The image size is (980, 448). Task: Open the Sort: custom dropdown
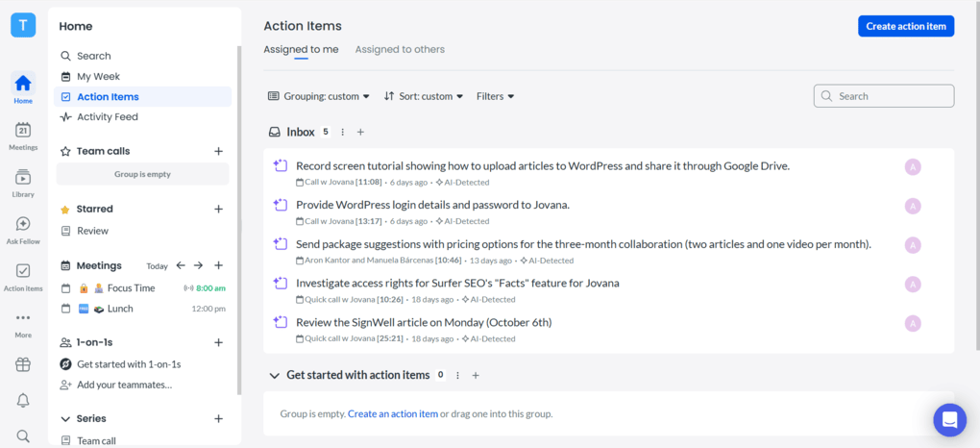pos(423,96)
